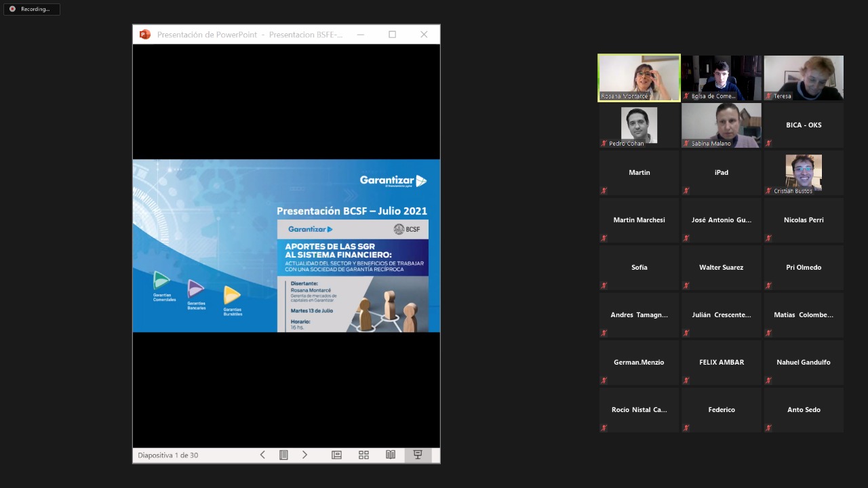Viewport: 868px width, 488px height.
Task: Select Sabina Malano's video tile
Action: pyautogui.click(x=722, y=125)
